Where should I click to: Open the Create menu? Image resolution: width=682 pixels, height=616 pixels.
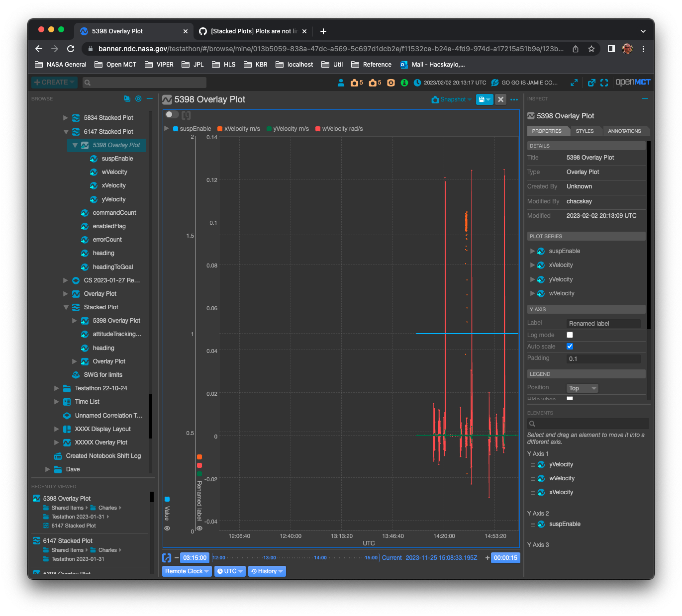pos(54,82)
